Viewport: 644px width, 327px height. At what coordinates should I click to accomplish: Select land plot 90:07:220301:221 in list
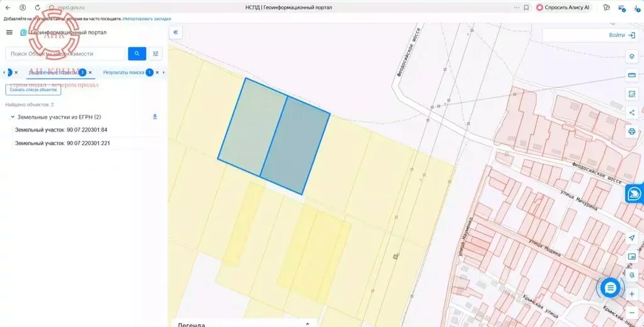pos(62,143)
